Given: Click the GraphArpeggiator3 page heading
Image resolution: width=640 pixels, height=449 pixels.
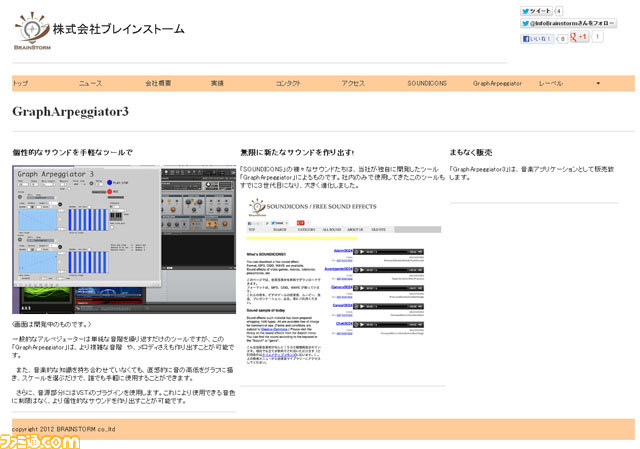Looking at the screenshot, I should point(70,111).
